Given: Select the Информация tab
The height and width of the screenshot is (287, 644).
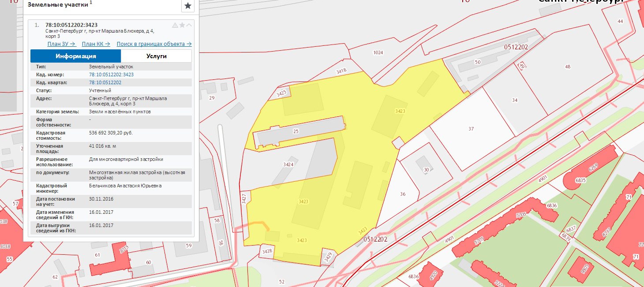Looking at the screenshot, I should (x=75, y=56).
